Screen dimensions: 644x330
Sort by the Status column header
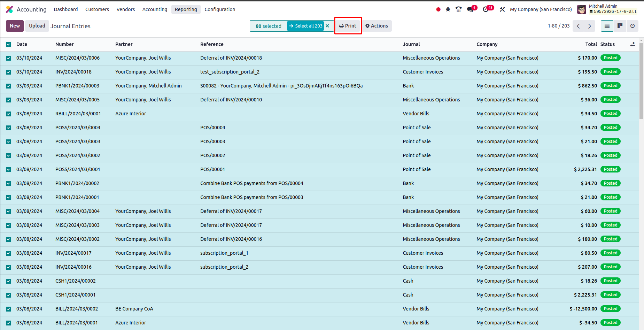coord(607,44)
